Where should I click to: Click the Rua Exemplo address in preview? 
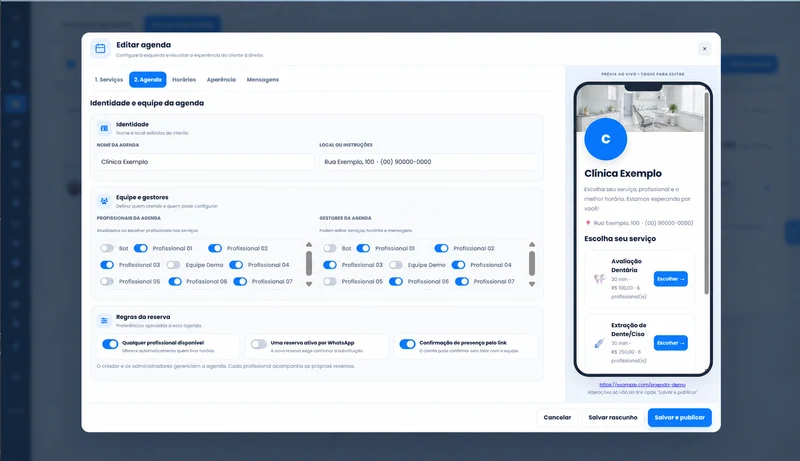pos(643,223)
